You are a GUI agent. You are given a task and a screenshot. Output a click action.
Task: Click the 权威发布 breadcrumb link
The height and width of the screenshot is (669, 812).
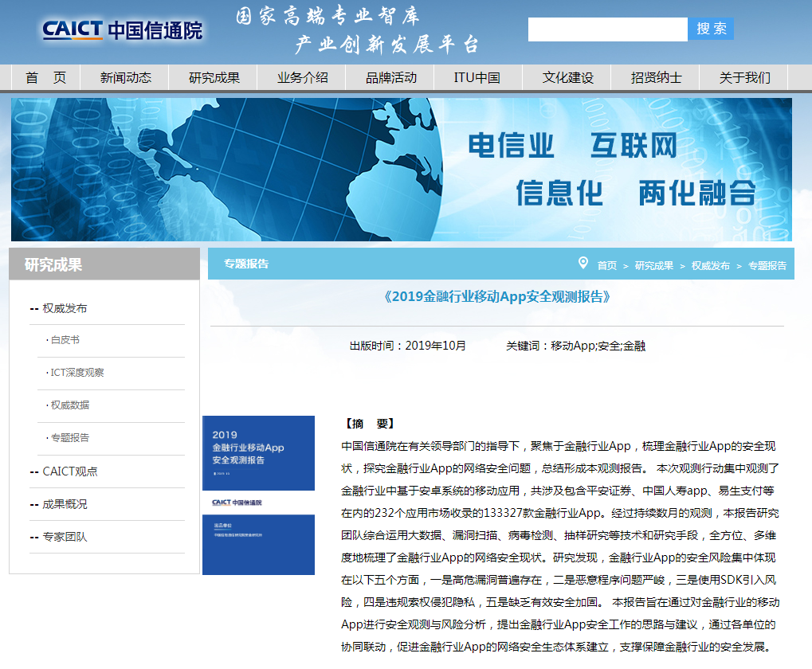(710, 266)
